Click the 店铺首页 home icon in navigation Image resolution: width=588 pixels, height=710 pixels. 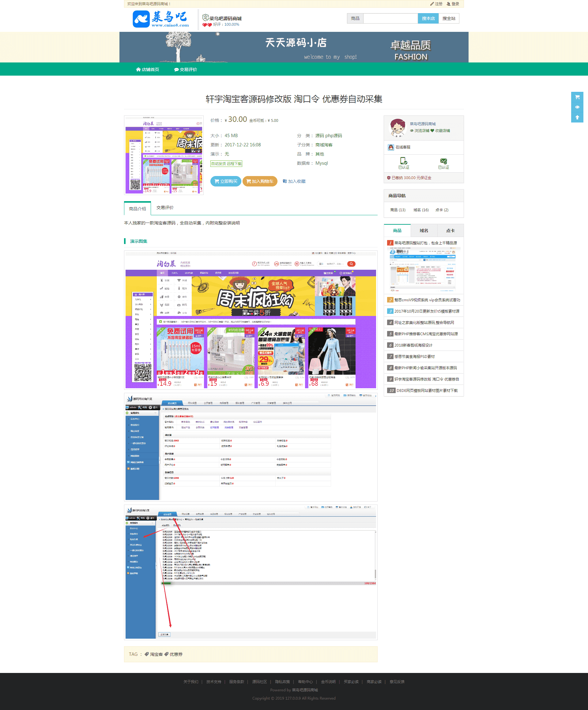tap(138, 69)
